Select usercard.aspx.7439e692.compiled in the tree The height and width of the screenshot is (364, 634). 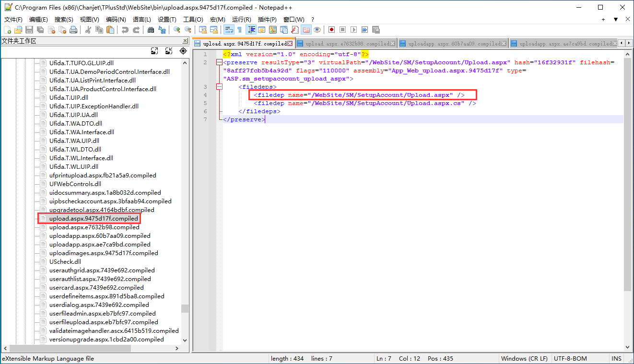coord(96,287)
